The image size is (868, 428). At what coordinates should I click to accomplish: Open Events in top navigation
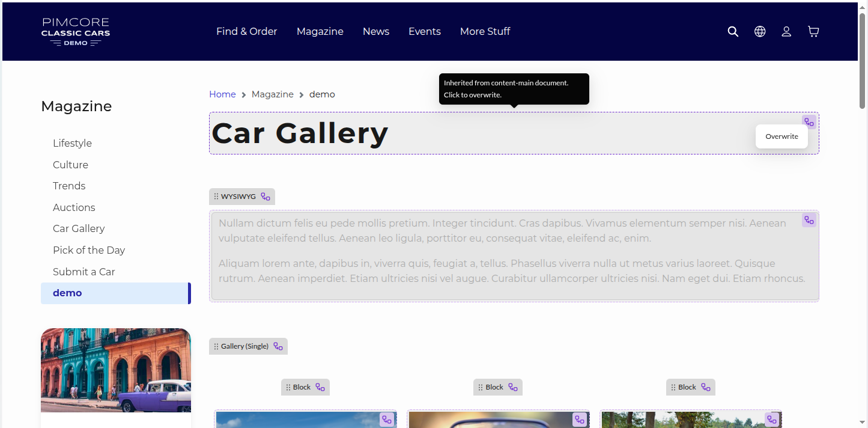coord(425,31)
